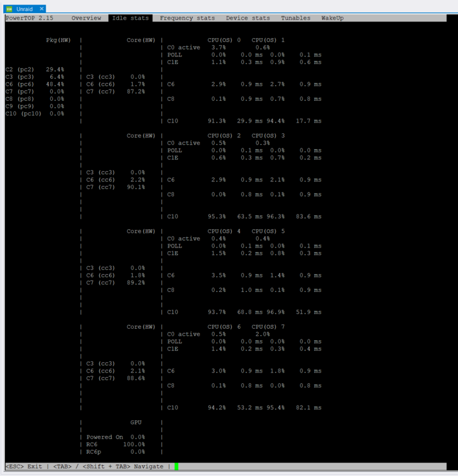Screen dimensions: 458x476
Task: Click the C3 (pc3) 6.4% row
Action: coord(35,77)
